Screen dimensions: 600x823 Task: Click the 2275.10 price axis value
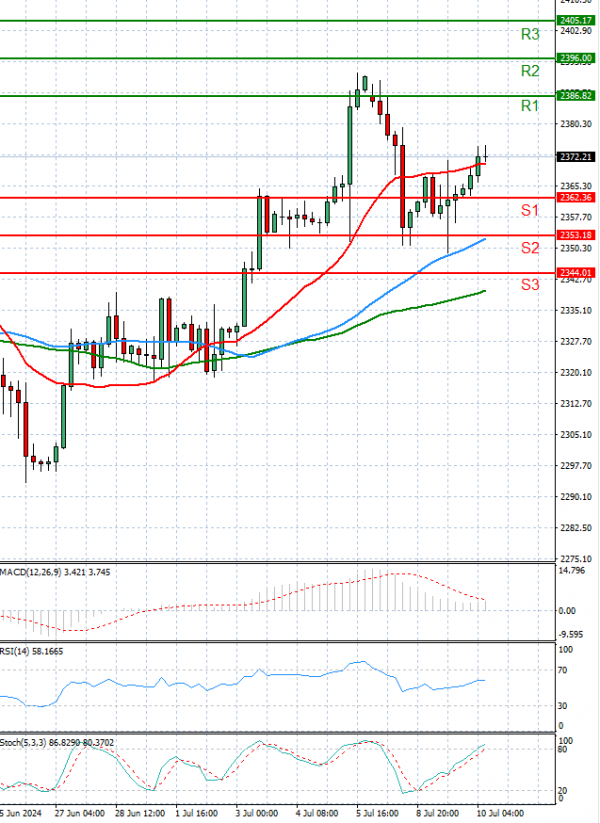[x=576, y=559]
